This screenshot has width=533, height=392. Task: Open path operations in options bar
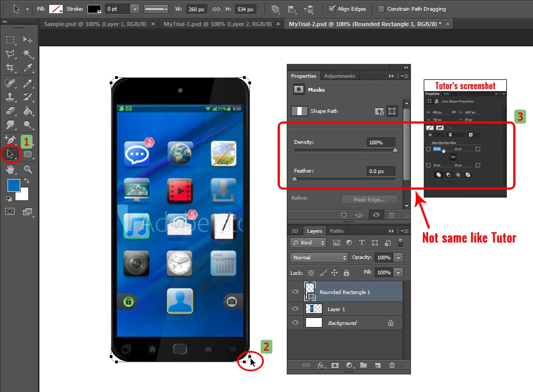click(276, 9)
